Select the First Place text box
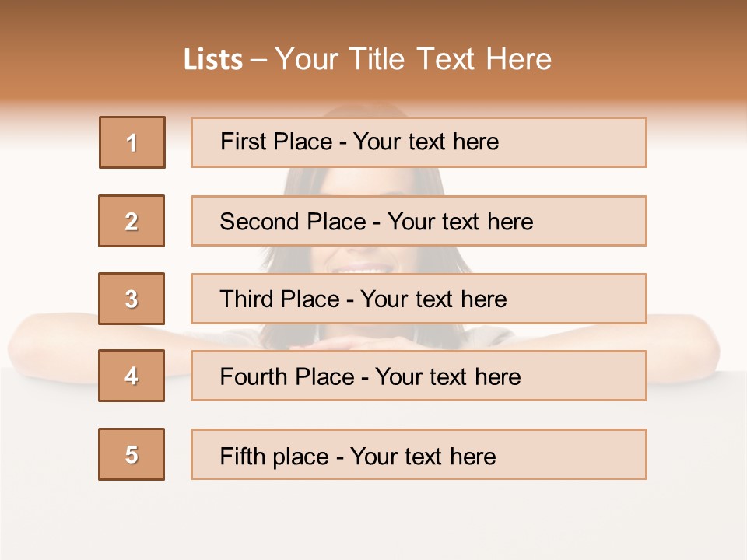 419,142
